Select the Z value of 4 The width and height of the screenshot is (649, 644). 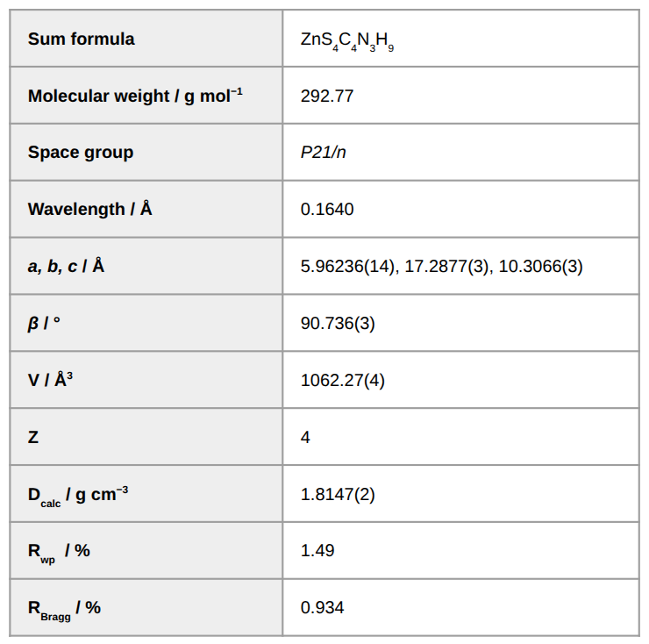305,437
